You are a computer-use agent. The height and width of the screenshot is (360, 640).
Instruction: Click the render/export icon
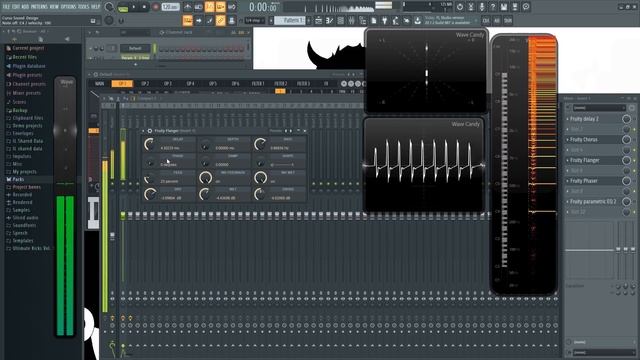pos(515,7)
